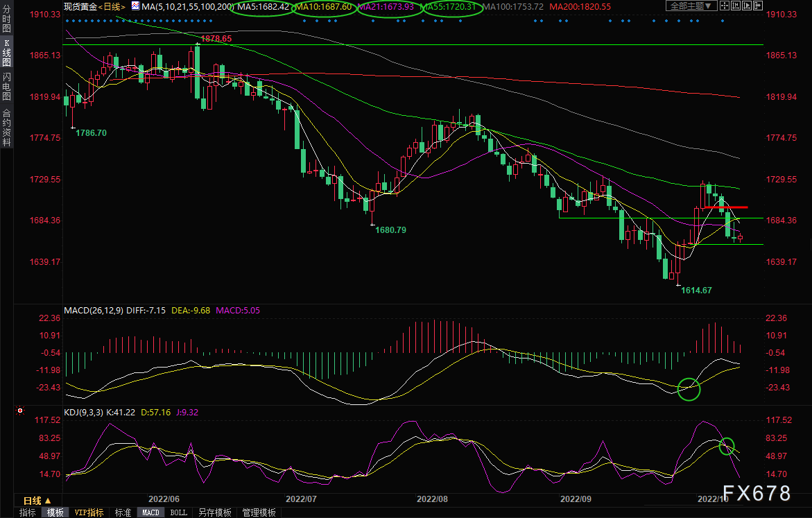Click the K:41.22 value
Screen dimensions: 812x518
pos(121,413)
